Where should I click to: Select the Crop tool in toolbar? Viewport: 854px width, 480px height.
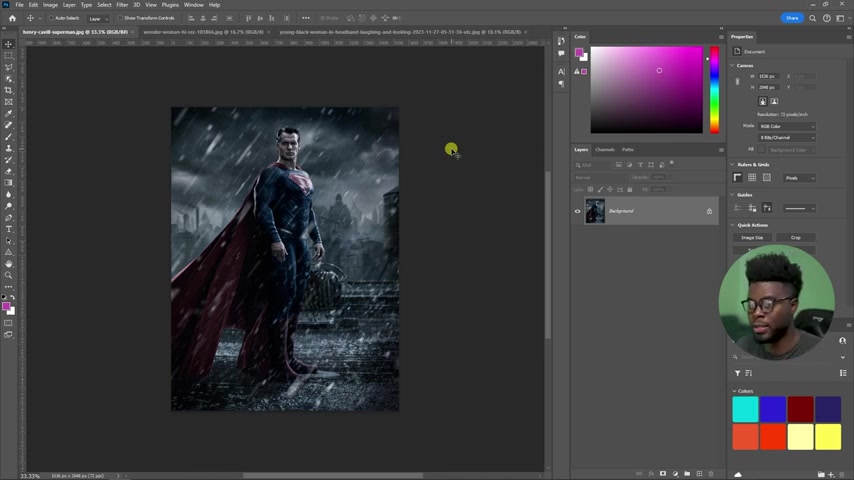8,90
